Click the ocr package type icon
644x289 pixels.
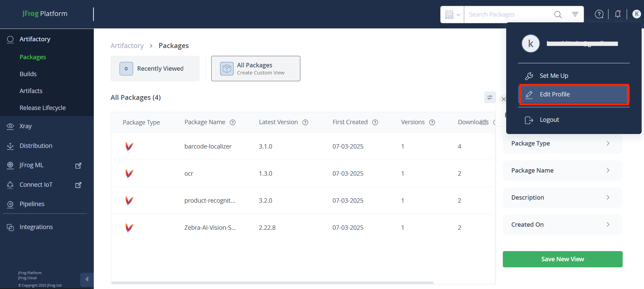[129, 174]
